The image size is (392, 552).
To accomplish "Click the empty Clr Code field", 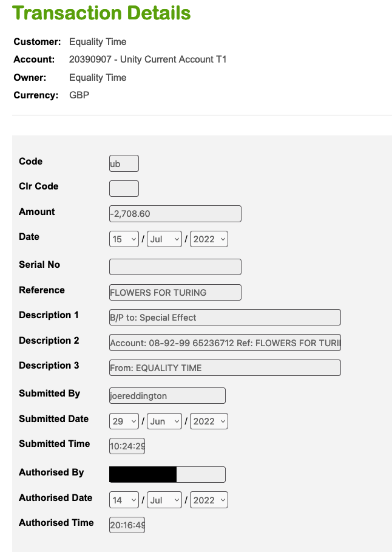I will pos(124,188).
